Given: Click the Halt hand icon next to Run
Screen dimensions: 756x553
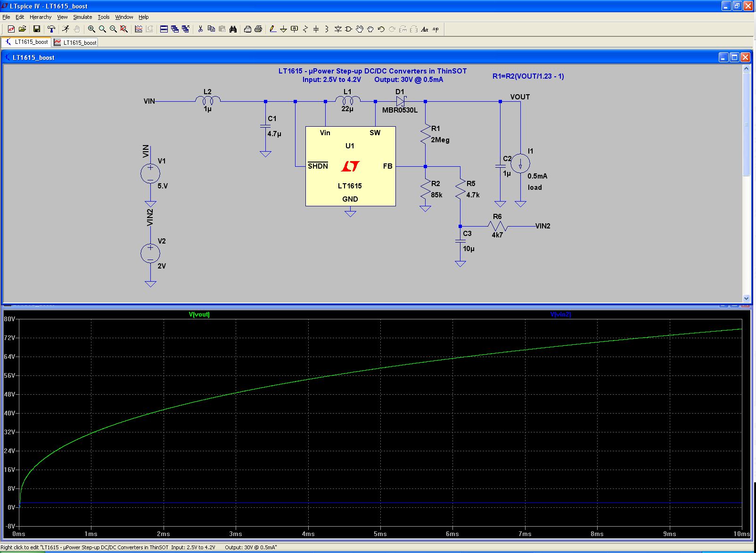Looking at the screenshot, I should coord(77,29).
